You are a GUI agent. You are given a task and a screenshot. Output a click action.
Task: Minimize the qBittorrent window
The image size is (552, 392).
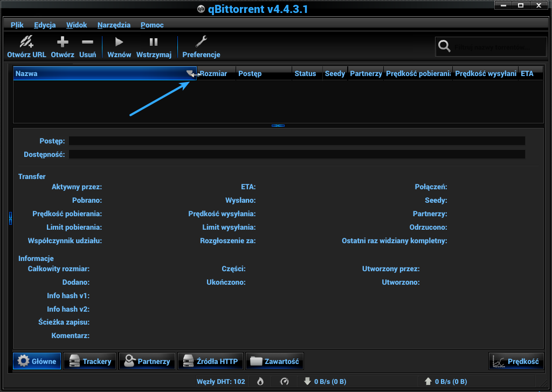point(504,5)
